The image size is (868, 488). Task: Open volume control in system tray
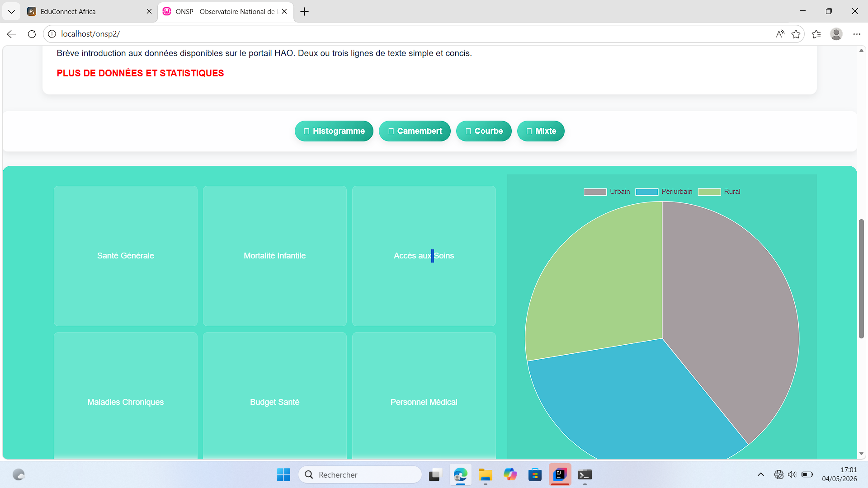point(792,474)
